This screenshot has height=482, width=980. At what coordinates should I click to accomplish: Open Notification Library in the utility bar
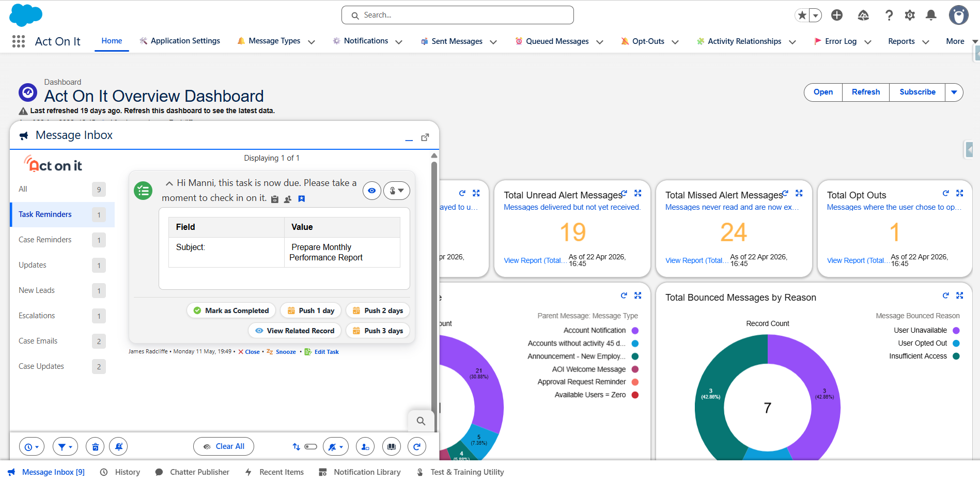360,472
